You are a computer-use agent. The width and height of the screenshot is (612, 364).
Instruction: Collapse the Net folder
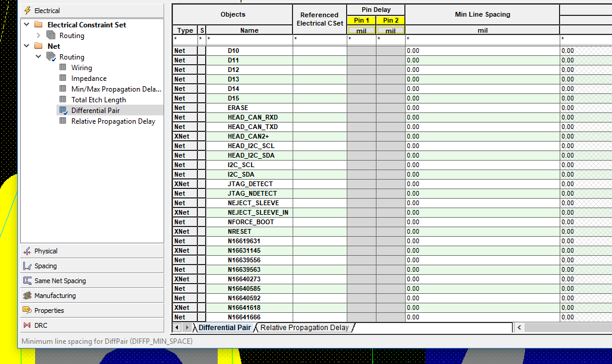[x=26, y=46]
